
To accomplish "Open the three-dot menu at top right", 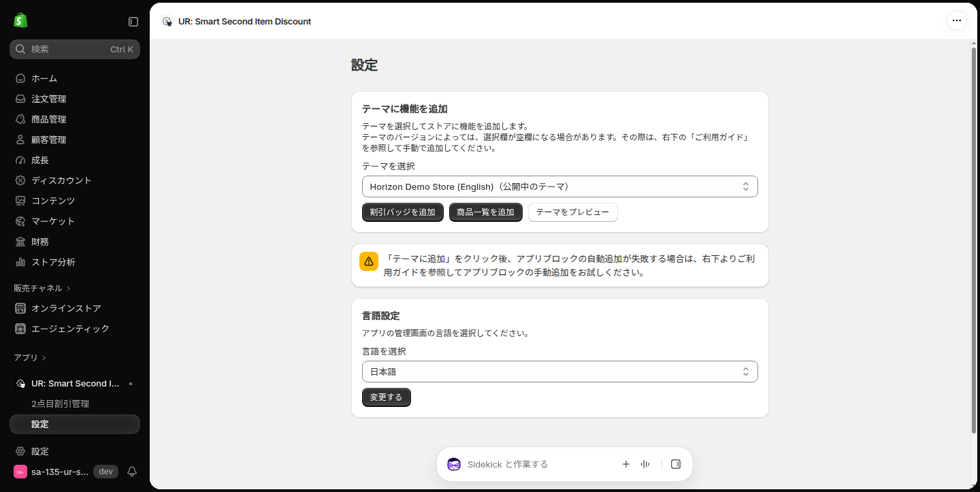I will [x=957, y=20].
